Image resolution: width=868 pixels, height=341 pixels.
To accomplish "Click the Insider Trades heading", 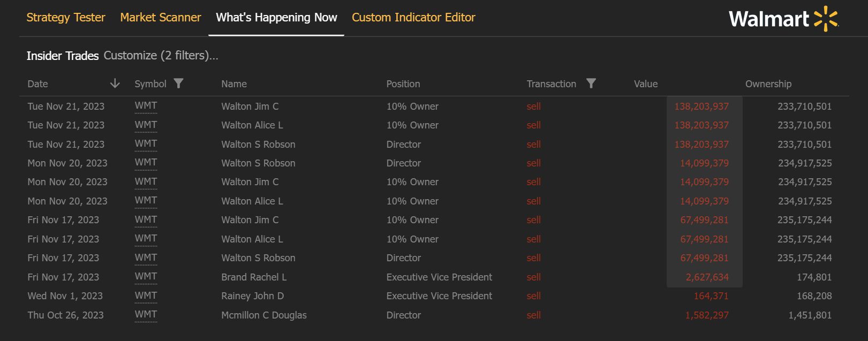I will (63, 56).
